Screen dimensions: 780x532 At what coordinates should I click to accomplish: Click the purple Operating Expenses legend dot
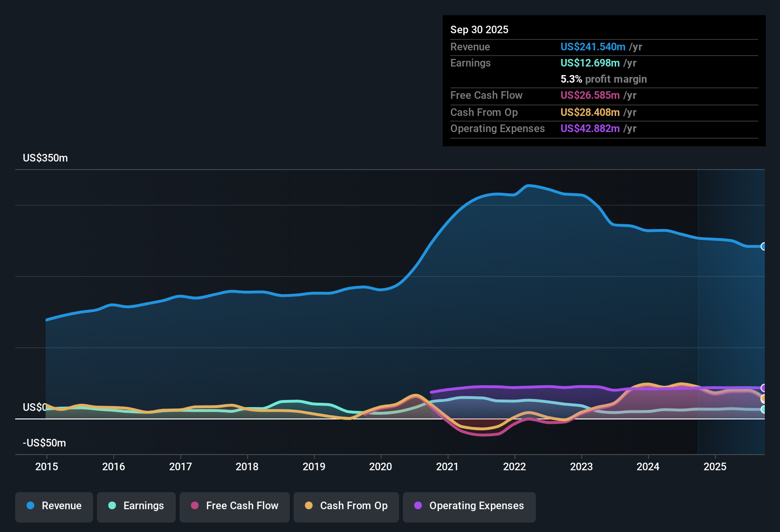point(418,505)
